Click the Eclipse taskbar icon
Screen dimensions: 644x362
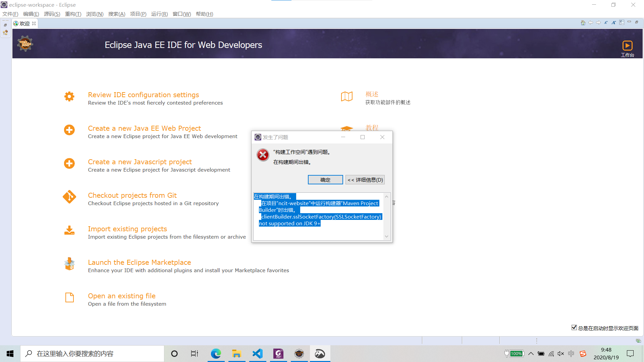[x=299, y=354]
